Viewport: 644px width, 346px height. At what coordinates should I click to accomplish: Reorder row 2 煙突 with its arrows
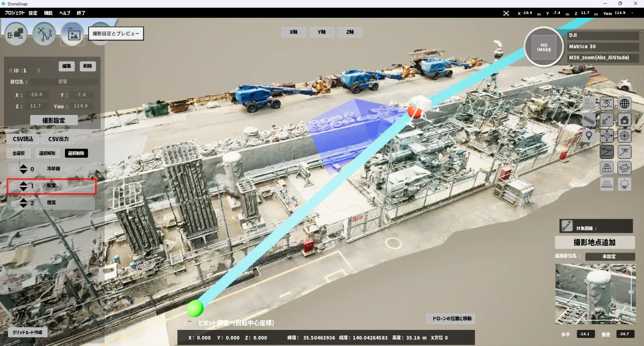pyautogui.click(x=23, y=203)
